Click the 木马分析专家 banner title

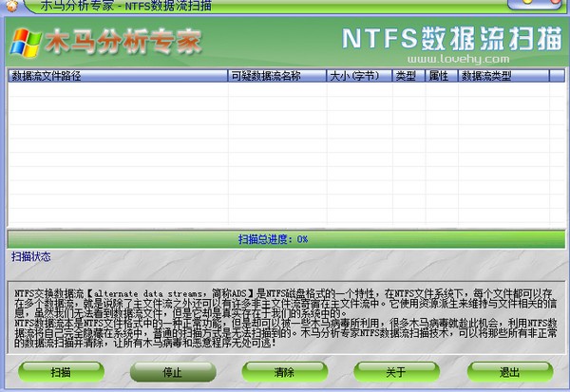click(123, 41)
